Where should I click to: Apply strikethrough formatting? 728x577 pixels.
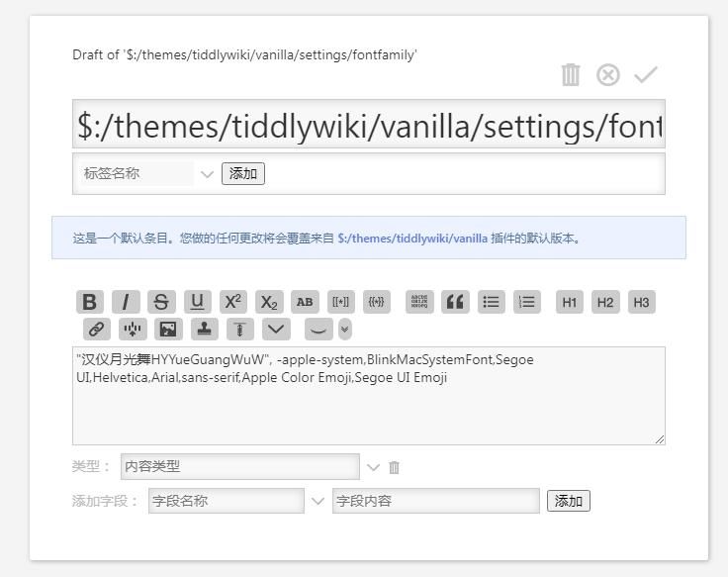click(161, 302)
